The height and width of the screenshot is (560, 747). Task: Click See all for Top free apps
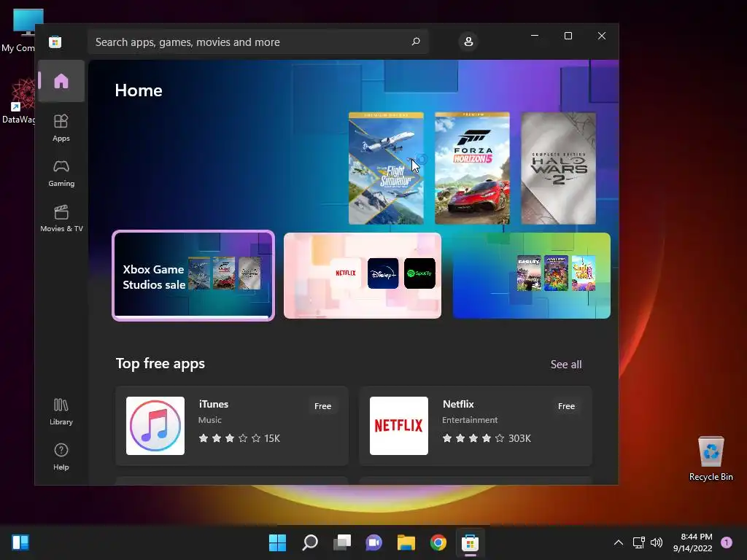tap(566, 365)
